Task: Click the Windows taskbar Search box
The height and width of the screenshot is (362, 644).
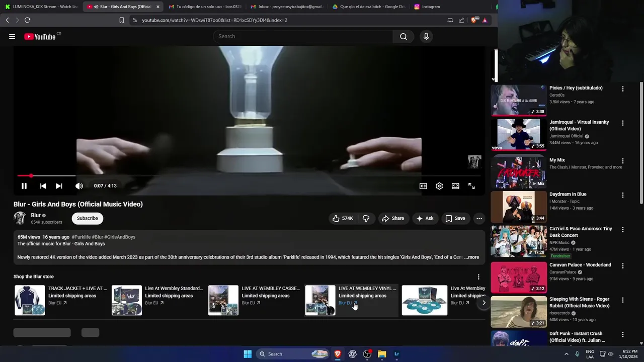Action: pos(292,354)
